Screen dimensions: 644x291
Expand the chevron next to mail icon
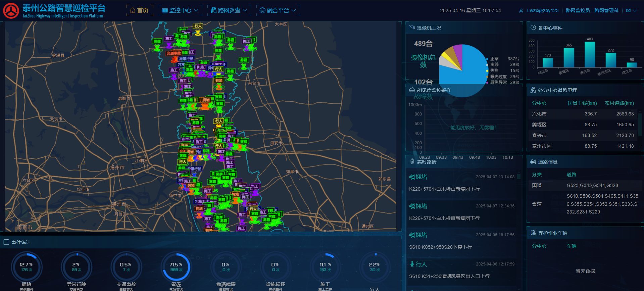coord(635,10)
